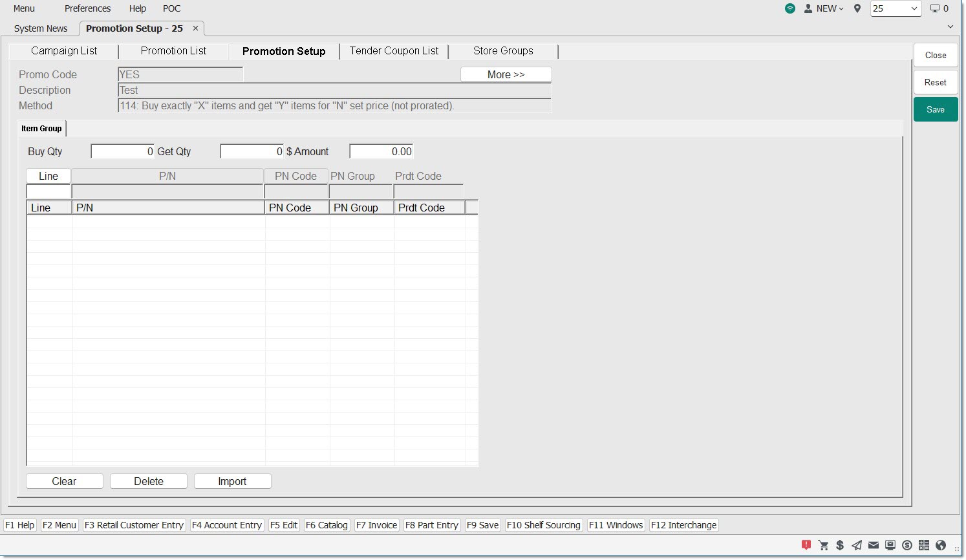Click into the Buy Qty field
The height and width of the screenshot is (560, 966).
pos(123,151)
